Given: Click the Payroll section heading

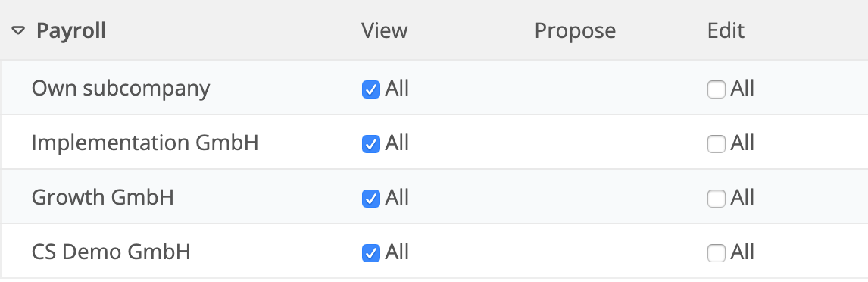Looking at the screenshot, I should 71,30.
